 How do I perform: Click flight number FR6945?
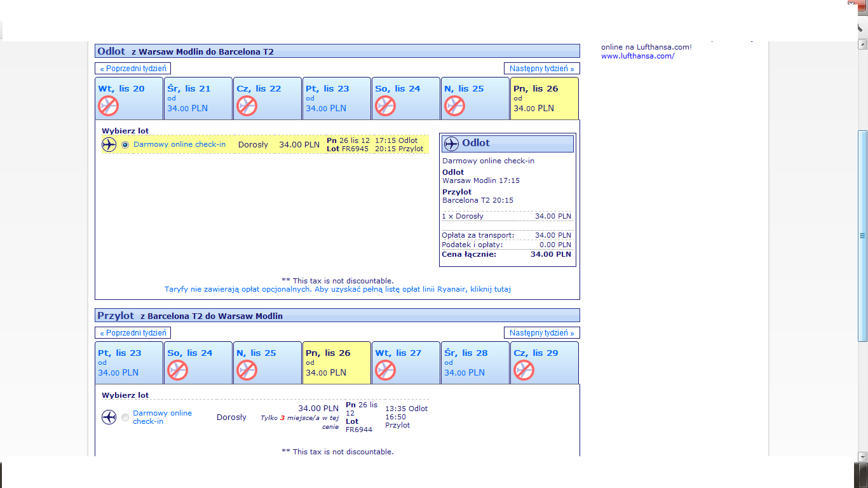tap(356, 149)
